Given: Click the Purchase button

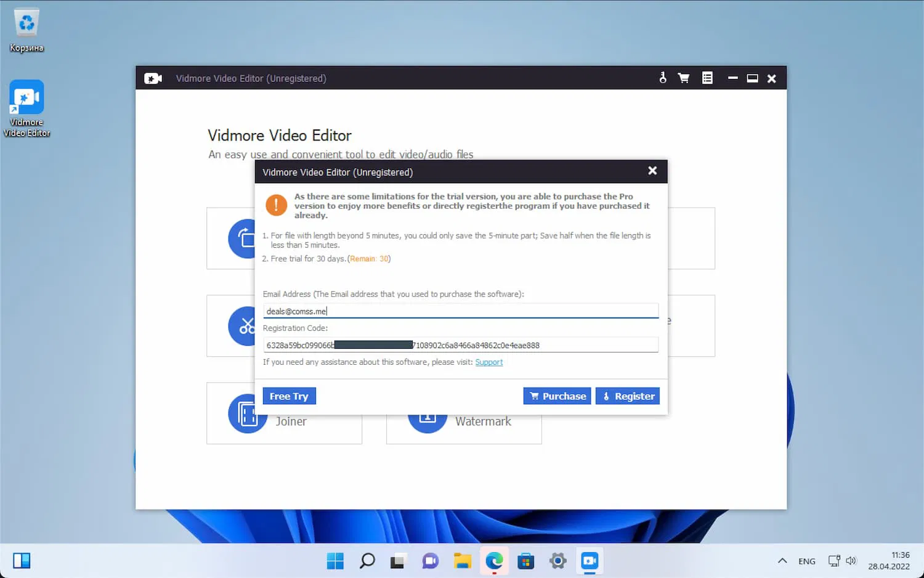Looking at the screenshot, I should [x=557, y=396].
